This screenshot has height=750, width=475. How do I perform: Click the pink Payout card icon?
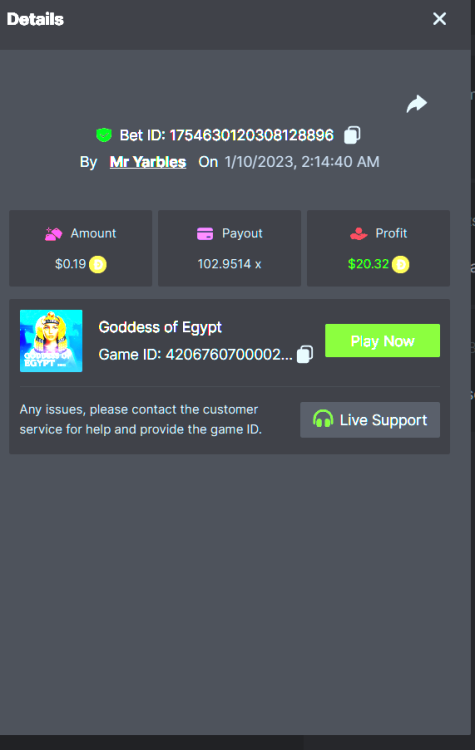pos(205,233)
